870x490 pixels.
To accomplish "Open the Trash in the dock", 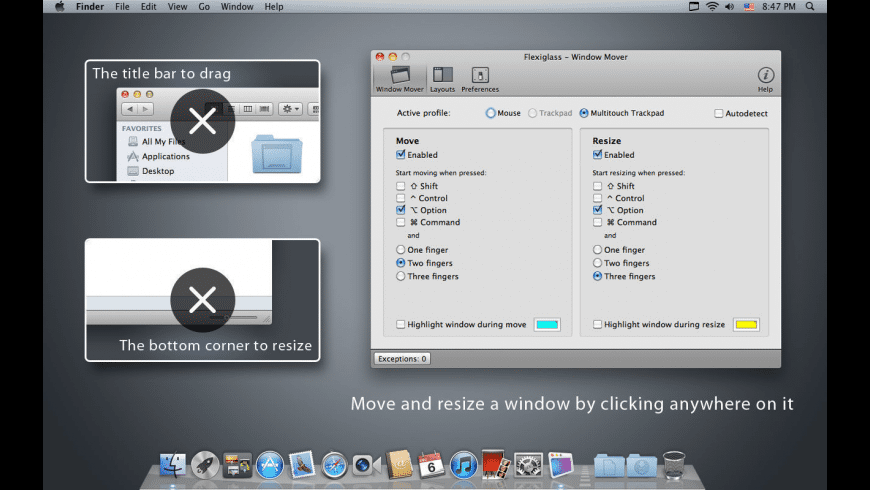I will click(x=674, y=464).
